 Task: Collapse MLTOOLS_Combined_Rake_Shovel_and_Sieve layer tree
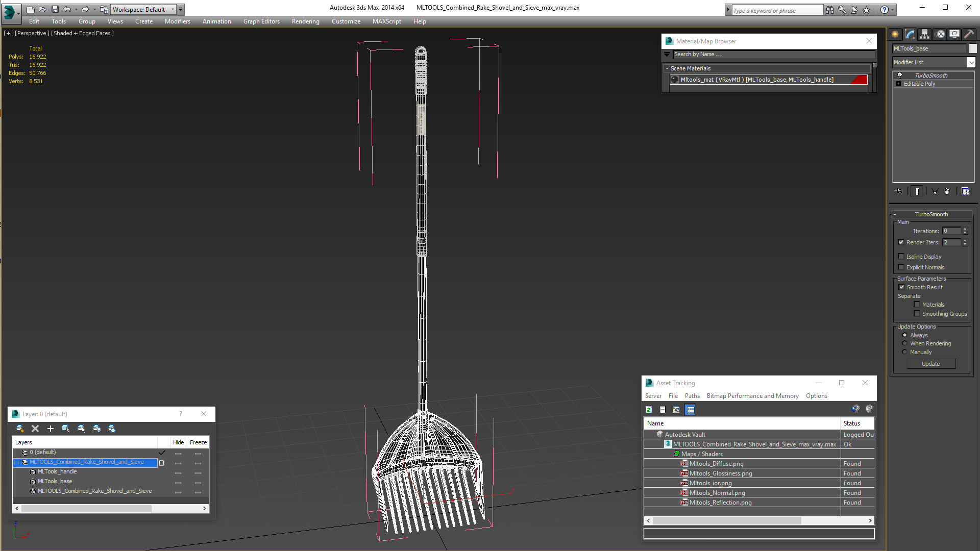coord(17,462)
